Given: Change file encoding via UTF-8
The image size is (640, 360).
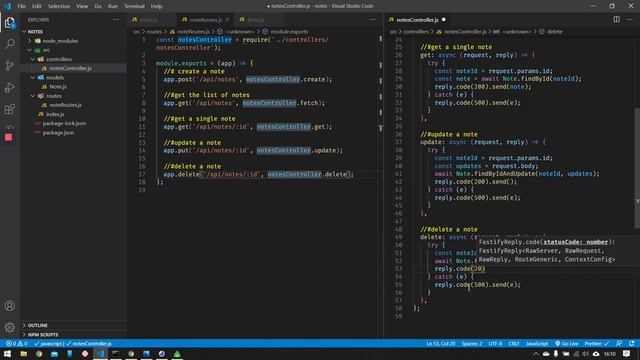Looking at the screenshot, I should [x=495, y=343].
